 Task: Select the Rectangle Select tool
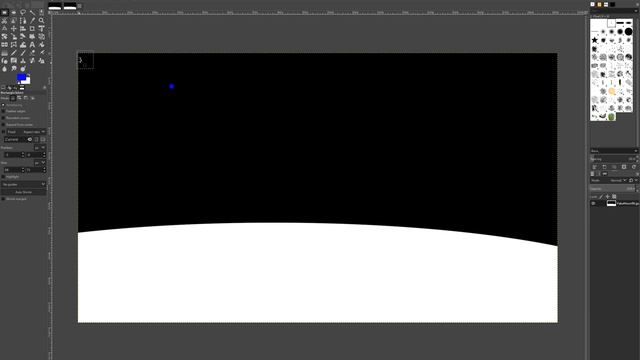4,12
